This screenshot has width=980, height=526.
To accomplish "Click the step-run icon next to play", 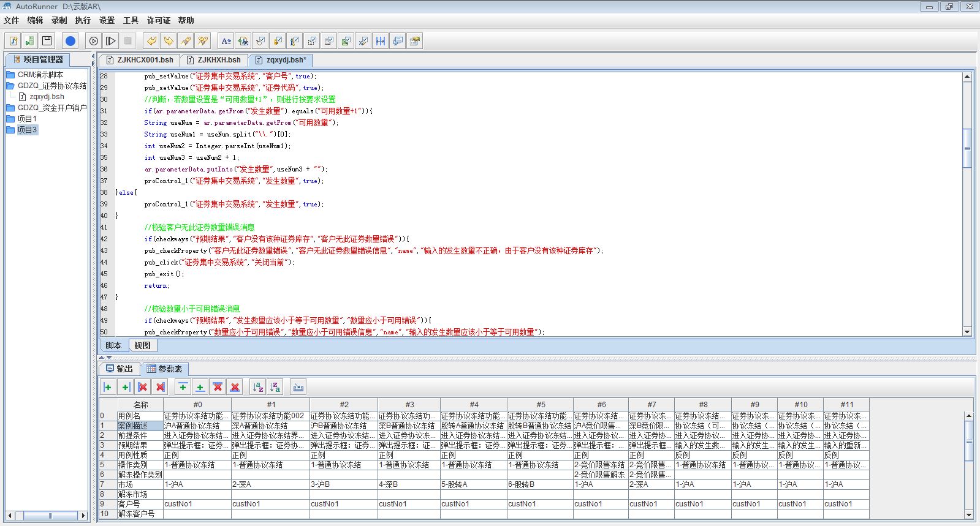I will coord(110,41).
